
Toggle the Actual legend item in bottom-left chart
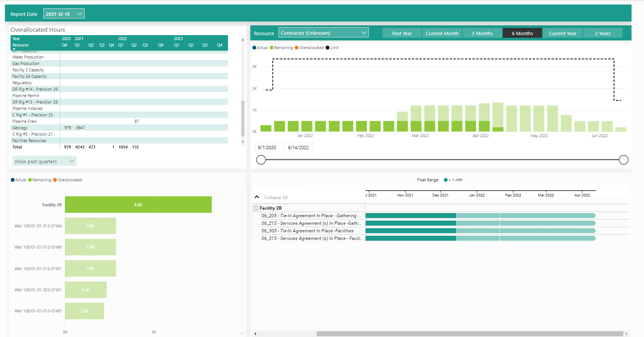point(18,180)
